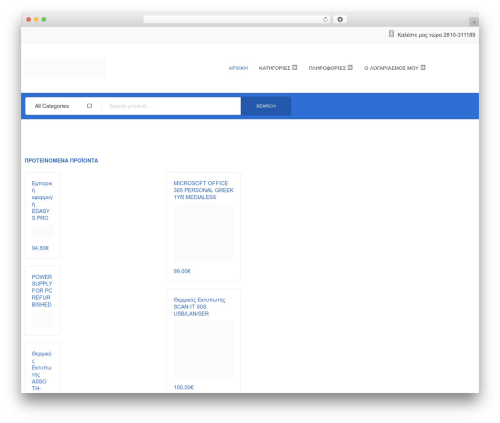Open the SCAN-IT 808 thermal printer link
Viewport: 500px width, 423px height.
click(x=199, y=307)
